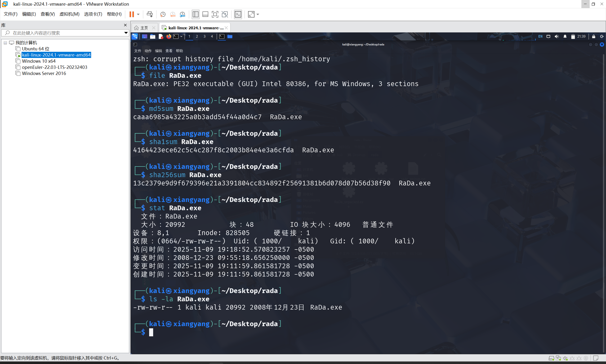Select Windows 10 x64 in library

pos(39,61)
